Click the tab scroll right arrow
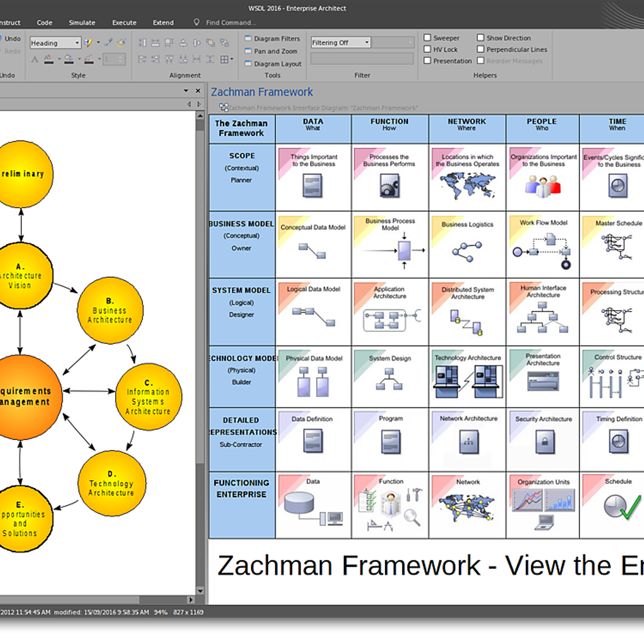The height and width of the screenshot is (644, 644). pos(199,104)
